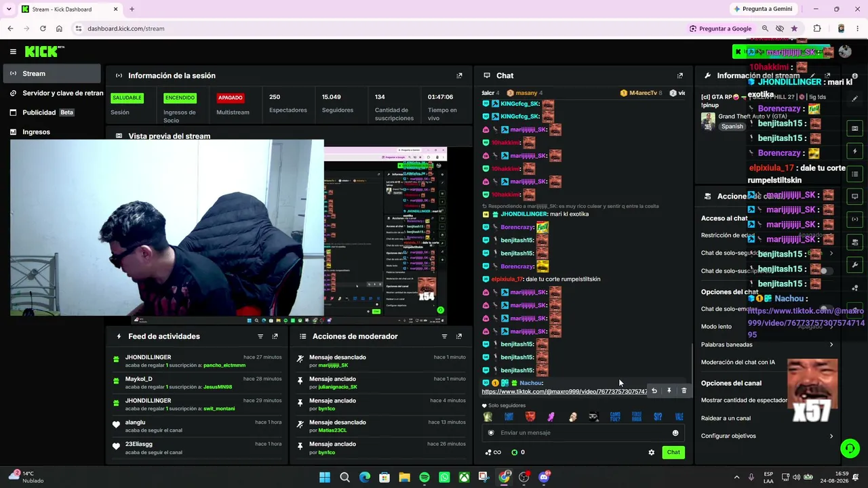
Task: Click the 'Enviar un mensaje' chat input
Action: pos(583,433)
